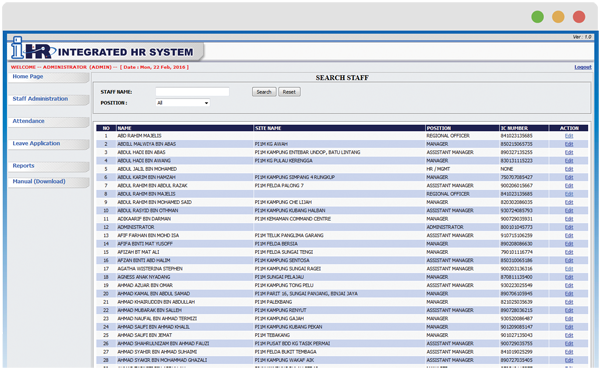
Task: Edit staff ABDUL RASYID BIN OTHMAN
Action: tap(569, 211)
